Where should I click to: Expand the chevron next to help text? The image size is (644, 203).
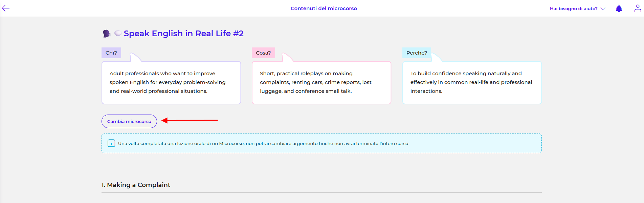coord(603,9)
